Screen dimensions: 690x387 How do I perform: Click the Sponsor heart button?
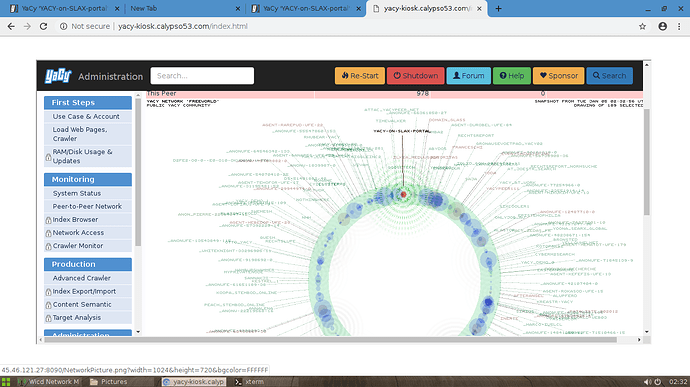pyautogui.click(x=558, y=76)
